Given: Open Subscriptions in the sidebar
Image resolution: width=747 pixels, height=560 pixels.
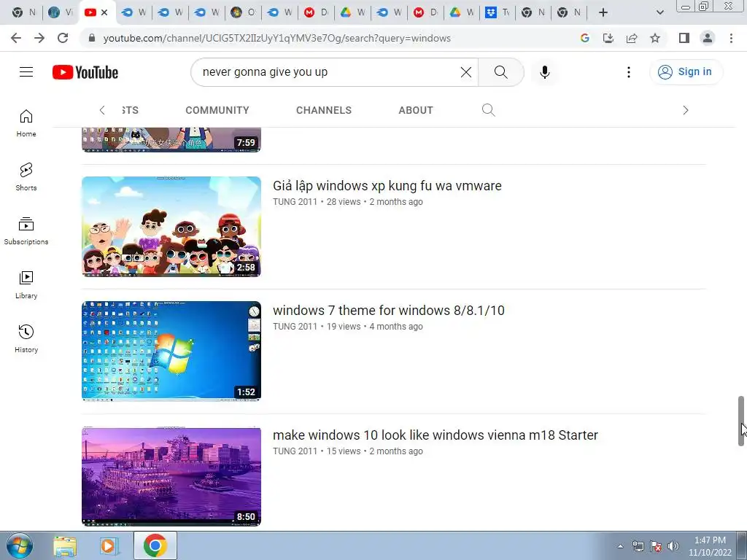Looking at the screenshot, I should (x=26, y=231).
